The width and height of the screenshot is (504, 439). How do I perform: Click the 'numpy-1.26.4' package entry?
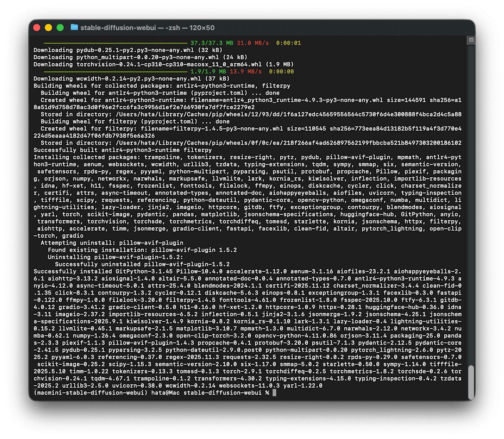tap(94, 336)
